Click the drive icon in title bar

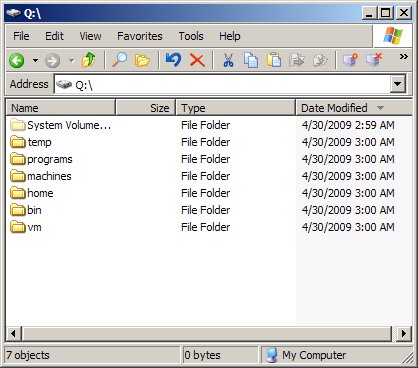tap(13, 13)
